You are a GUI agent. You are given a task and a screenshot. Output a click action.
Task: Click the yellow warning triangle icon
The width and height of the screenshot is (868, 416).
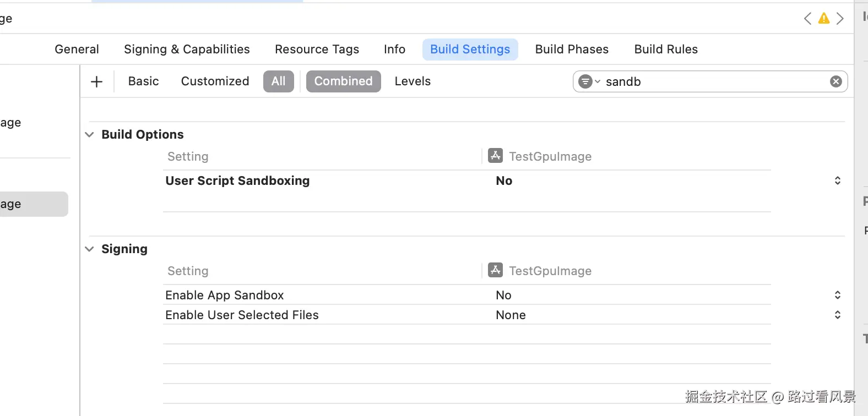pos(824,19)
